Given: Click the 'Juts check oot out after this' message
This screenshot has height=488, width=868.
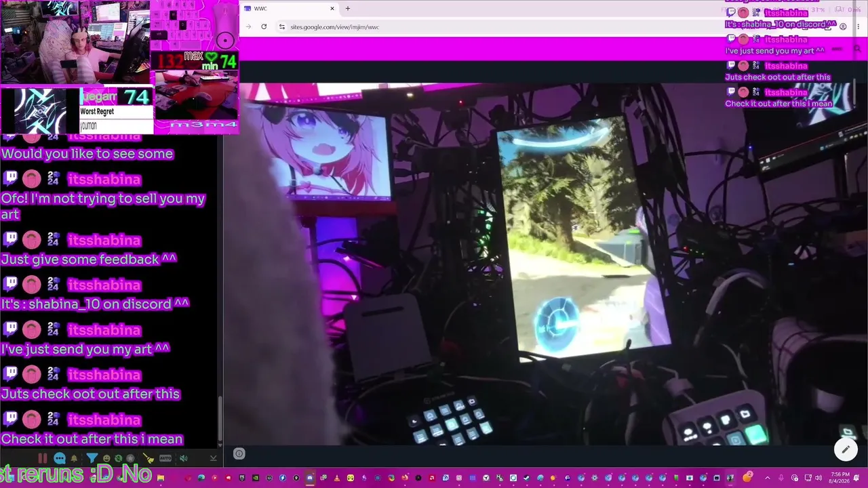Looking at the screenshot, I should click(x=90, y=394).
